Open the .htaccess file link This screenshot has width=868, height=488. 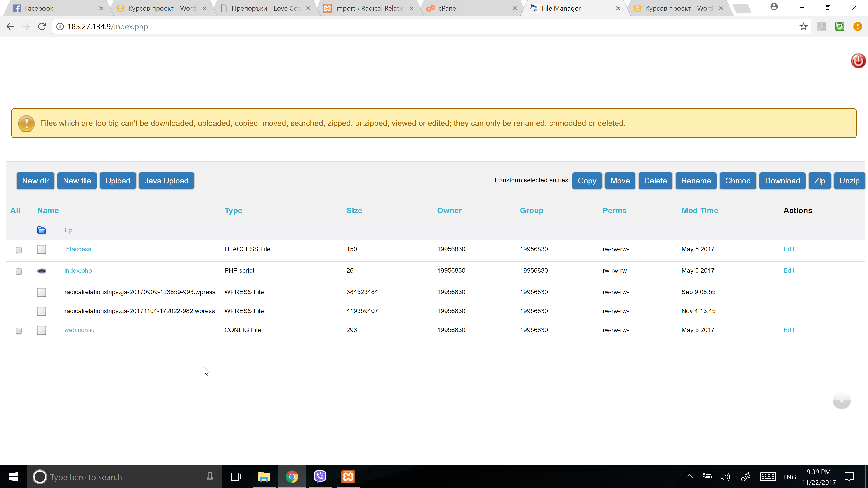(78, 249)
